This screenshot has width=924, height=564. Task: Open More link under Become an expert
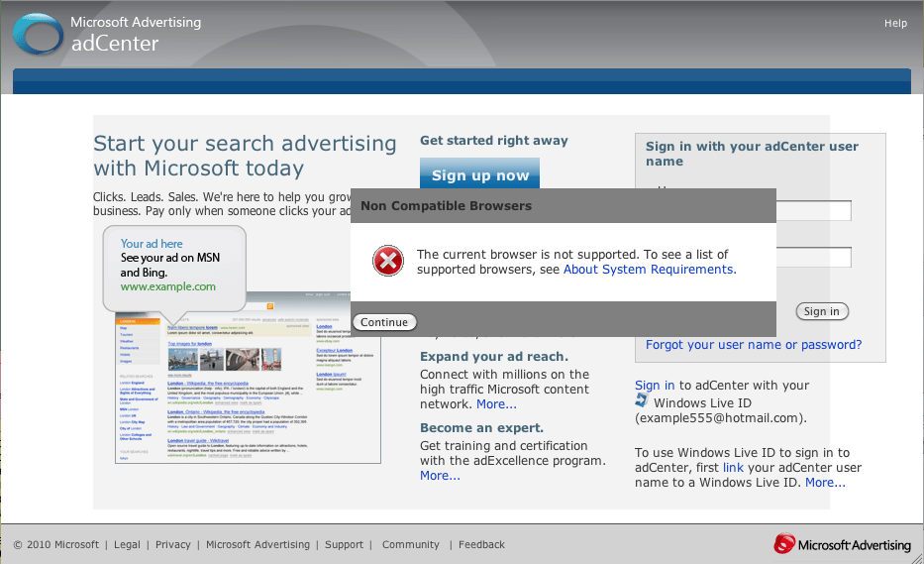pyautogui.click(x=440, y=476)
